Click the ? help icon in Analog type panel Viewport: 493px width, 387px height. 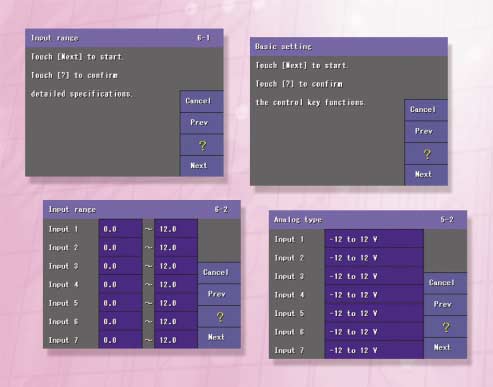coord(446,327)
